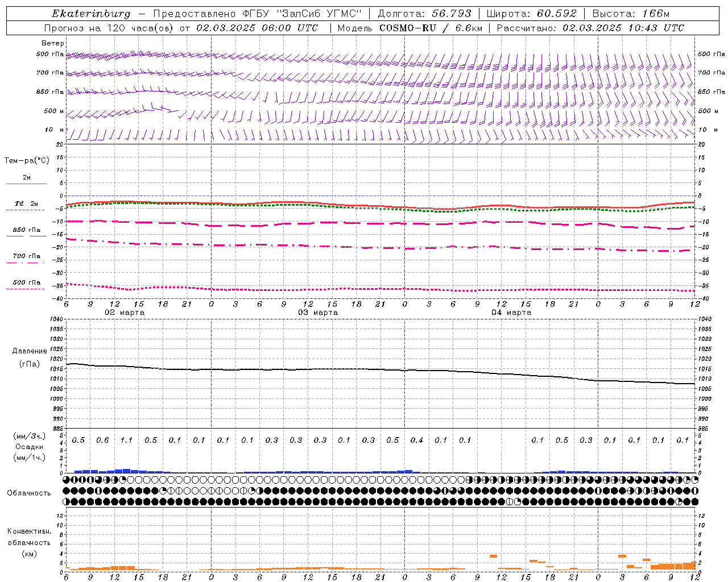Click the "850 гПа" temperature legend entry

click(27, 230)
